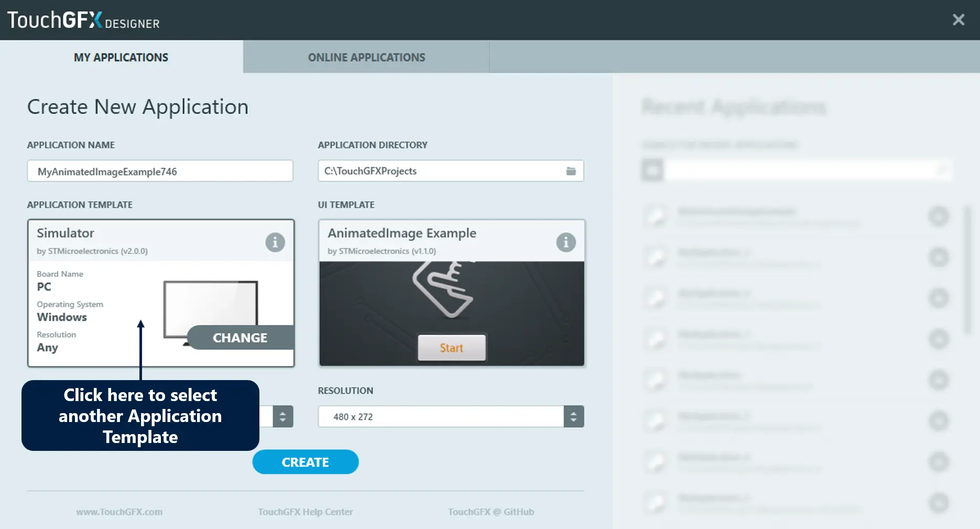This screenshot has height=529, width=980.
Task: Click Start on AnimatedImage Example preview
Action: click(x=452, y=348)
